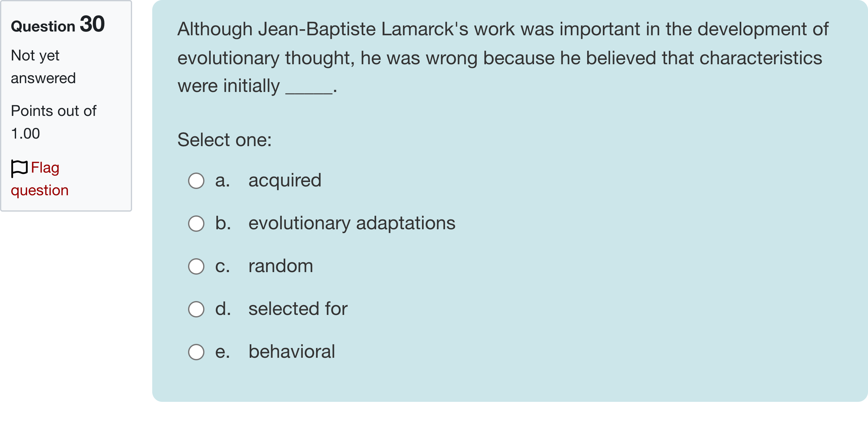The height and width of the screenshot is (422, 868).
Task: Click the 'a.' letter beside acquired
Action: click(222, 180)
